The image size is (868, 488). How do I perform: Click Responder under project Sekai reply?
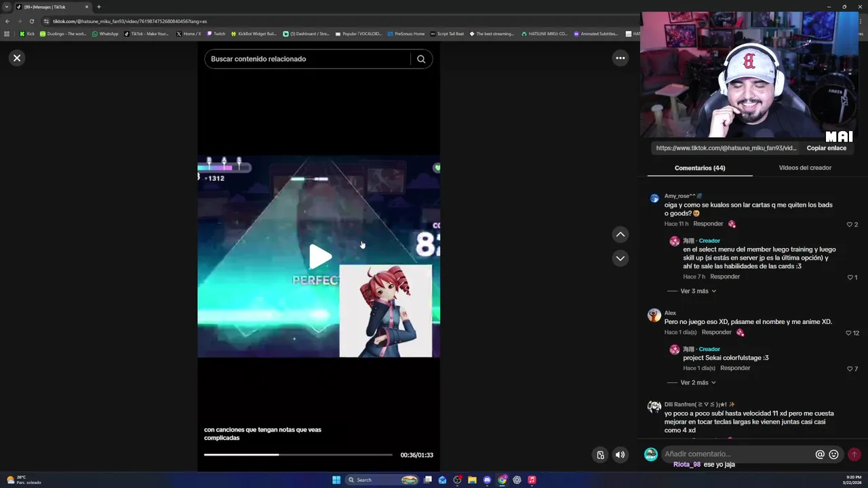pyautogui.click(x=735, y=368)
